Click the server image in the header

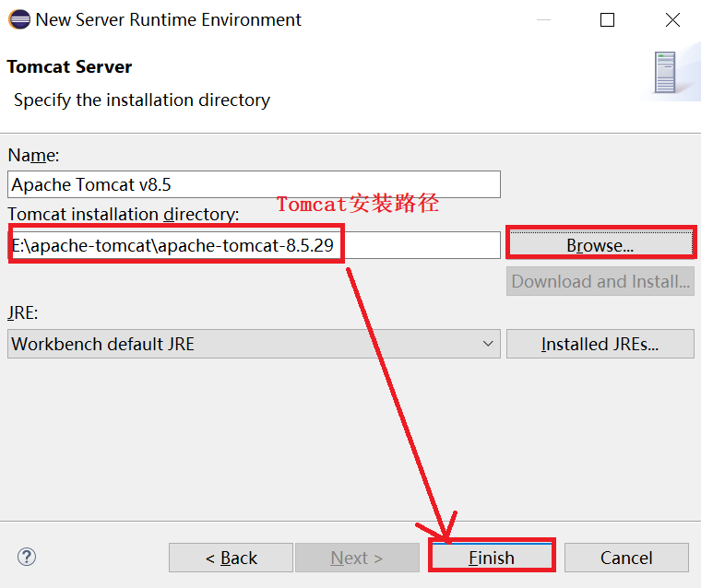pos(665,73)
